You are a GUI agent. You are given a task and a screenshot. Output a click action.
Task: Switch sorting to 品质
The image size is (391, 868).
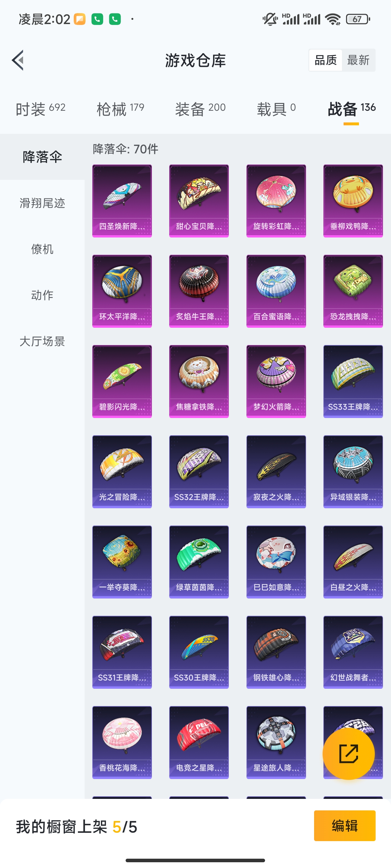(x=326, y=60)
